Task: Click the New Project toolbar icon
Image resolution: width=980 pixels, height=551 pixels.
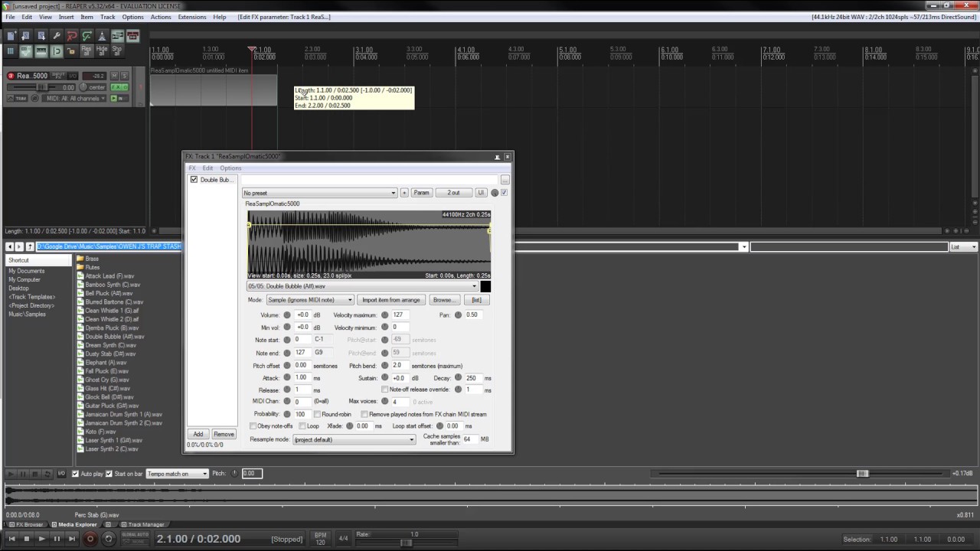Action: coord(11,36)
